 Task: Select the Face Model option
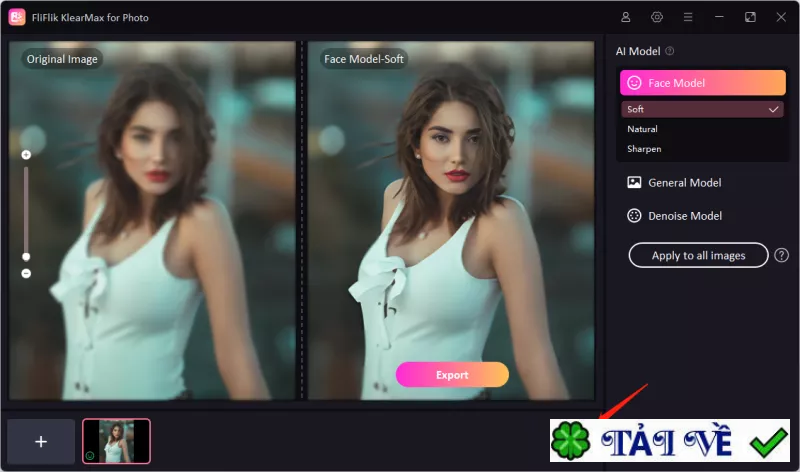coord(703,83)
